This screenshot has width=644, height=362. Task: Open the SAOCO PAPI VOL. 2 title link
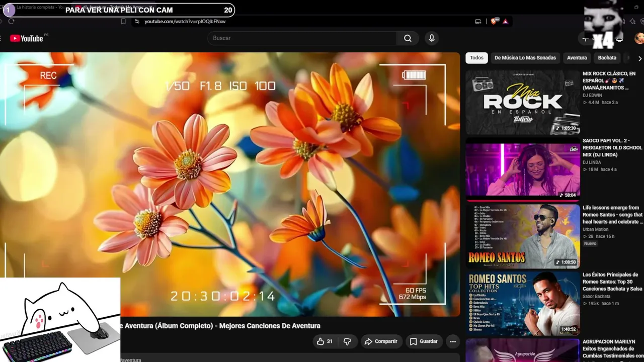[x=612, y=148]
